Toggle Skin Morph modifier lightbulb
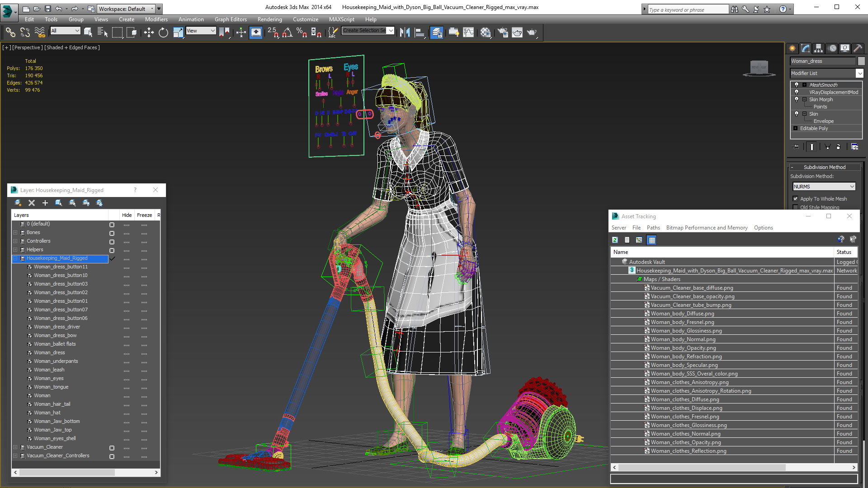Screen dimensions: 868x488 pos(797,99)
